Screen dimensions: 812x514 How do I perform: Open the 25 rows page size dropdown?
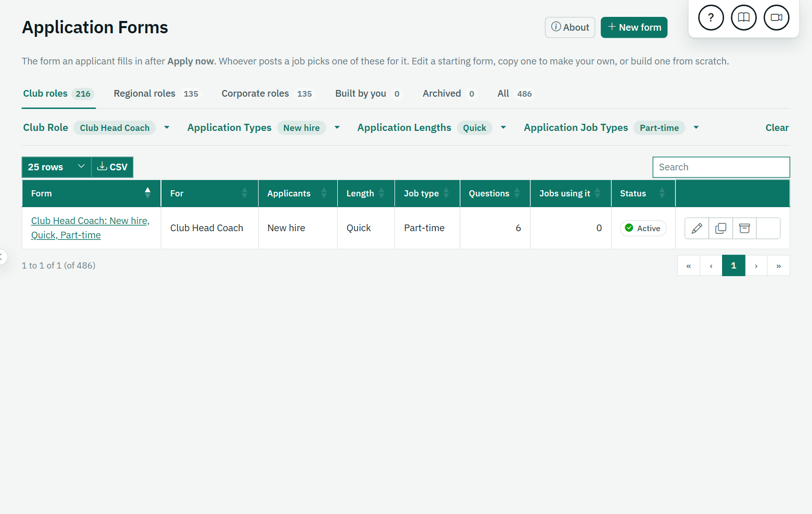tap(56, 167)
